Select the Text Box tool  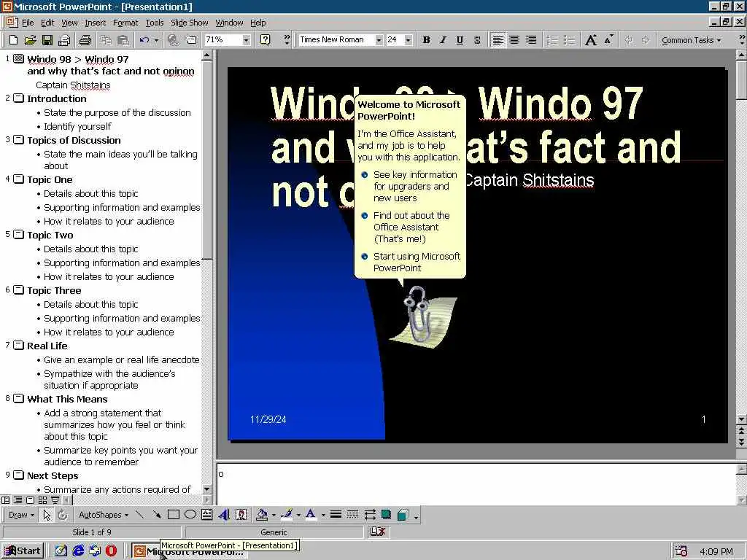point(206,515)
